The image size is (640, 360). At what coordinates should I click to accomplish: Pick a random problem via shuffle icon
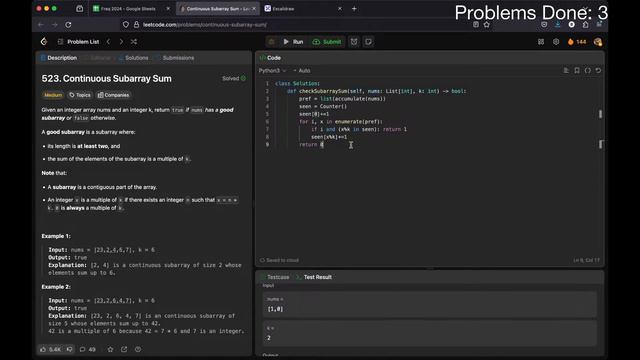[x=134, y=42]
